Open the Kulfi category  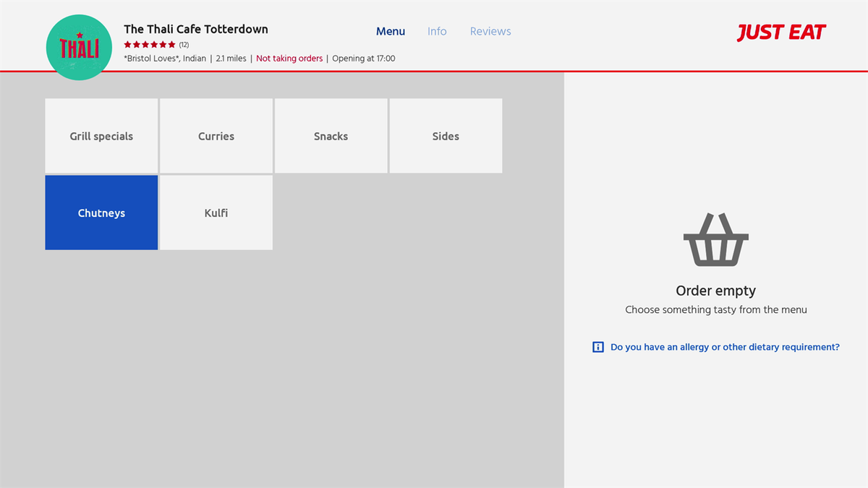tap(216, 213)
